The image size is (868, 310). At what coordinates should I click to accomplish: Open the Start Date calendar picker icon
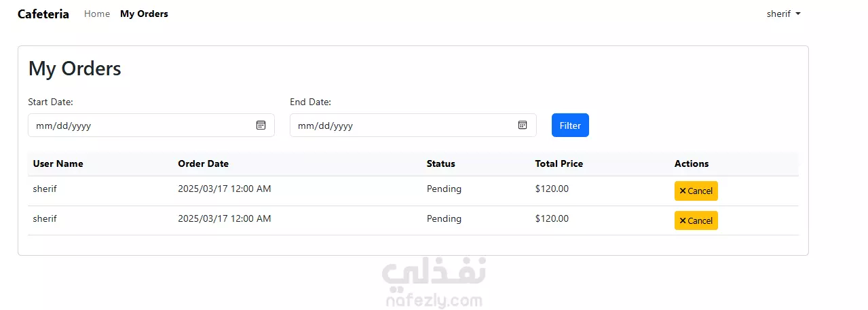pyautogui.click(x=261, y=125)
